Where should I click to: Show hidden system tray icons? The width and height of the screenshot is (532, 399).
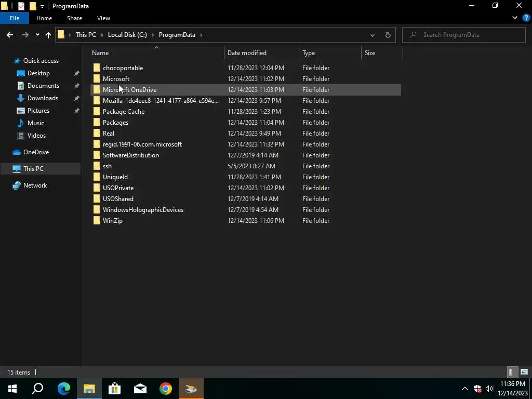(x=464, y=389)
